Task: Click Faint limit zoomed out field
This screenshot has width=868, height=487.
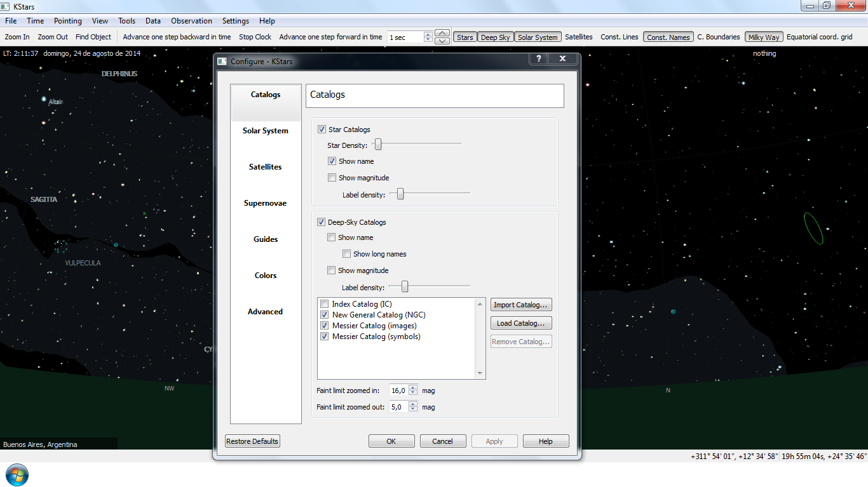Action: point(399,407)
